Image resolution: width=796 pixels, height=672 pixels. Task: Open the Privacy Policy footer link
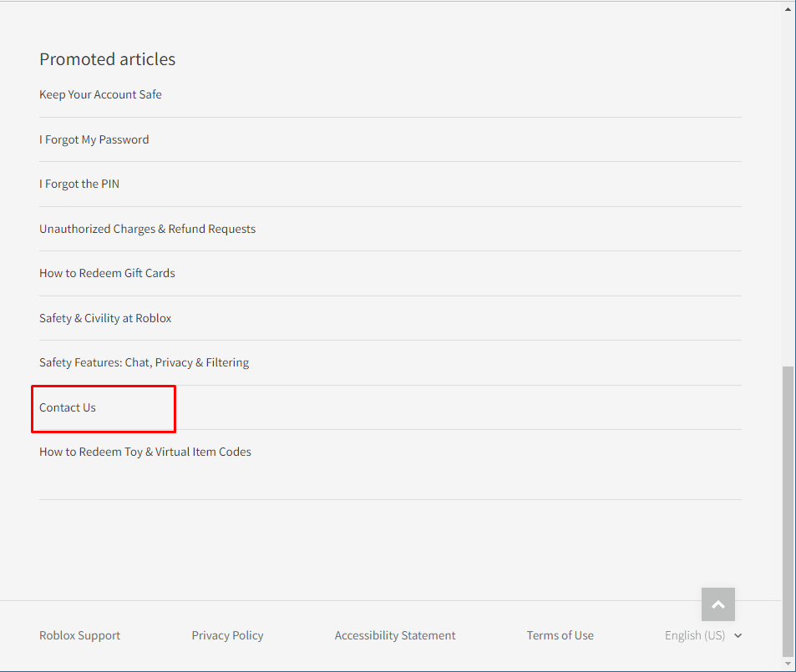[x=227, y=635]
